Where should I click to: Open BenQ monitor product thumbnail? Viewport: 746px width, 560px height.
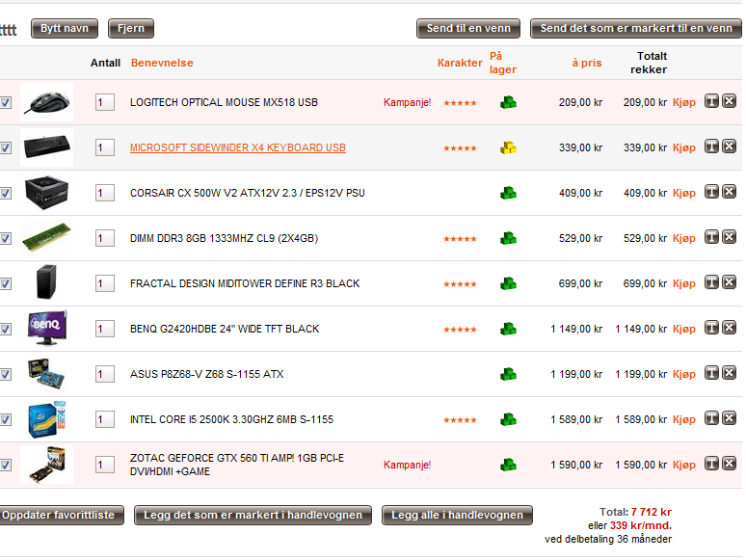(x=47, y=328)
